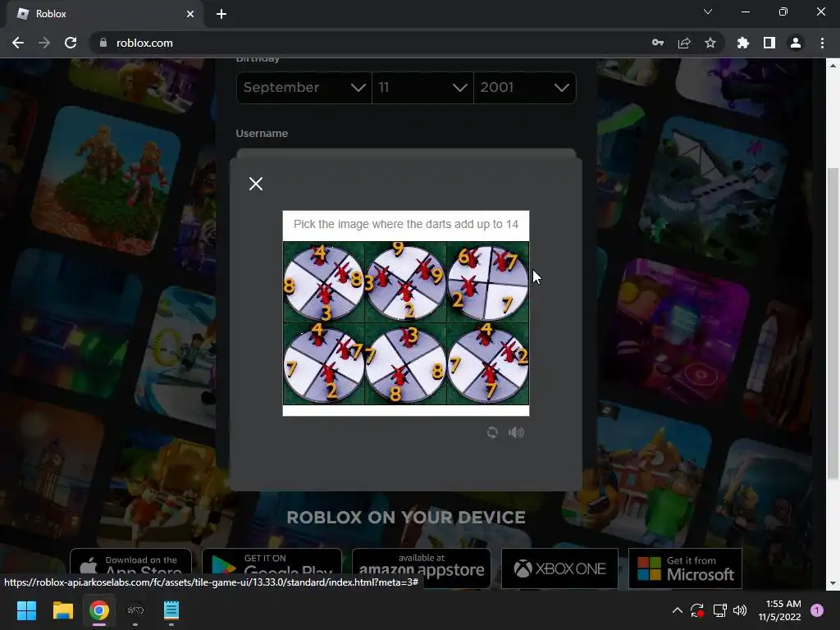Open the birthday day dropdown showing 11
Screen dimensions: 840x630
(x=422, y=87)
